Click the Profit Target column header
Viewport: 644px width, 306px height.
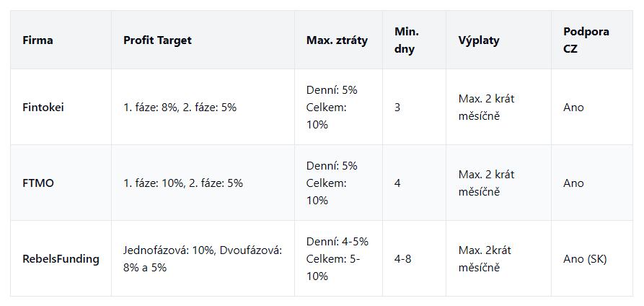tap(157, 40)
